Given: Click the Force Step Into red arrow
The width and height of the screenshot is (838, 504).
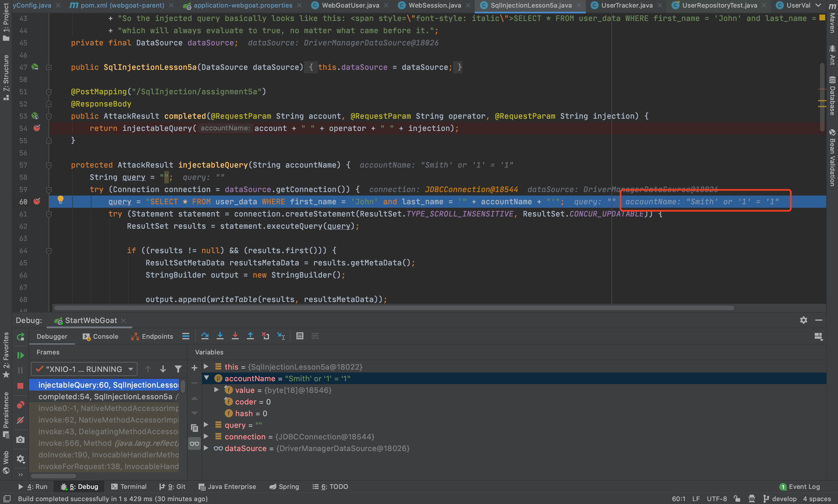Looking at the screenshot, I should click(x=235, y=336).
